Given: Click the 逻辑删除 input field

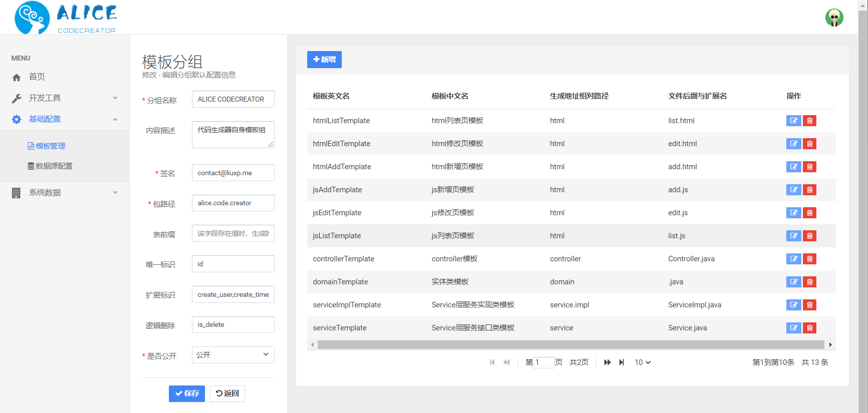Looking at the screenshot, I should click(233, 324).
